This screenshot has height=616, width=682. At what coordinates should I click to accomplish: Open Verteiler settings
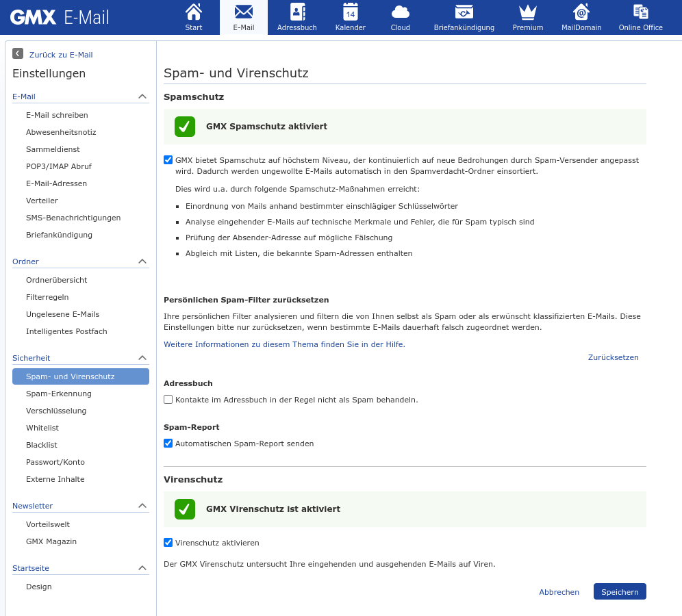tap(42, 201)
